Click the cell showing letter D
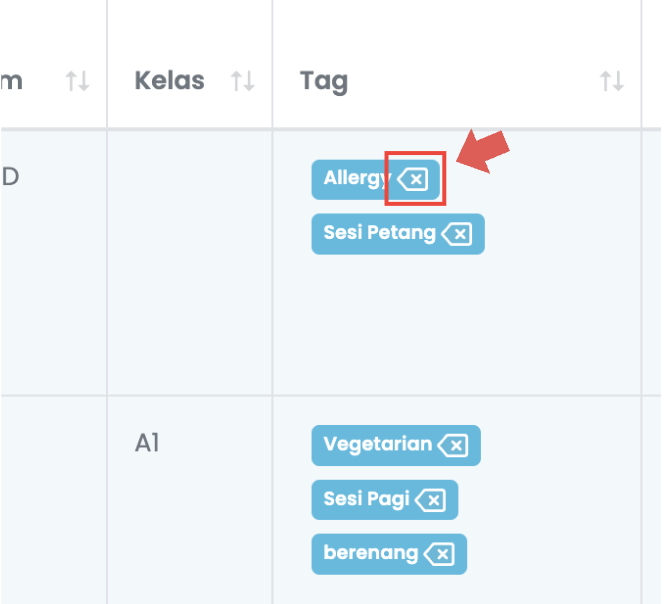Image resolution: width=668 pixels, height=604 pixels. (11, 176)
